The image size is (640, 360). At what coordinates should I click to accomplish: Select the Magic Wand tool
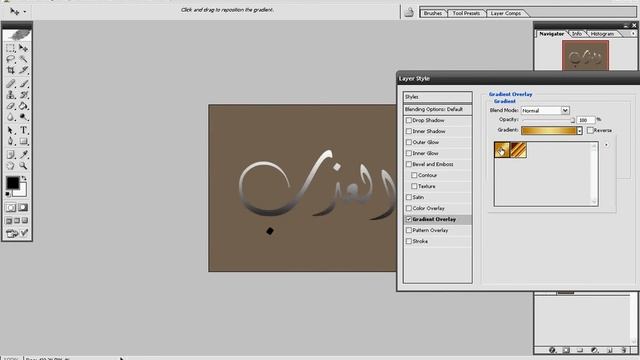pyautogui.click(x=23, y=59)
